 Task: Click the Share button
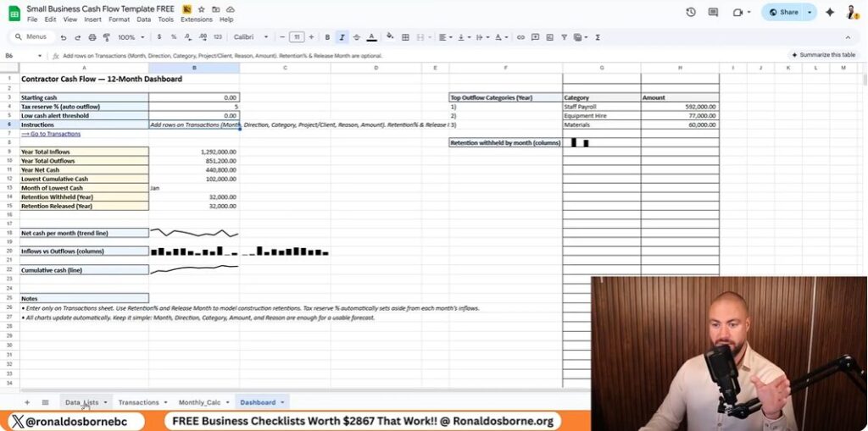click(x=783, y=12)
